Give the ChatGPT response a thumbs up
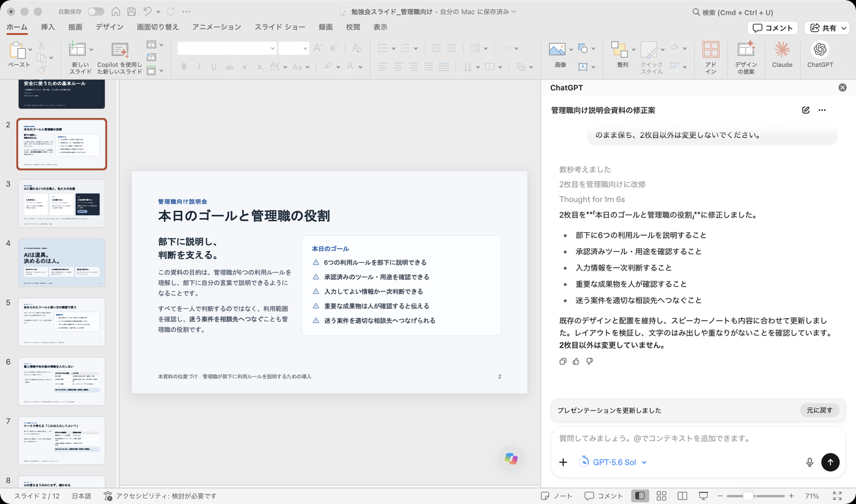The image size is (856, 504). (x=576, y=361)
